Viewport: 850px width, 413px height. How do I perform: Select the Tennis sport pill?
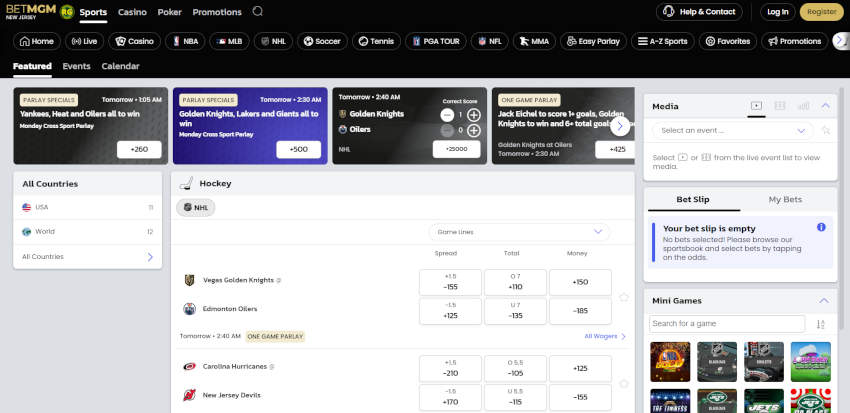376,41
